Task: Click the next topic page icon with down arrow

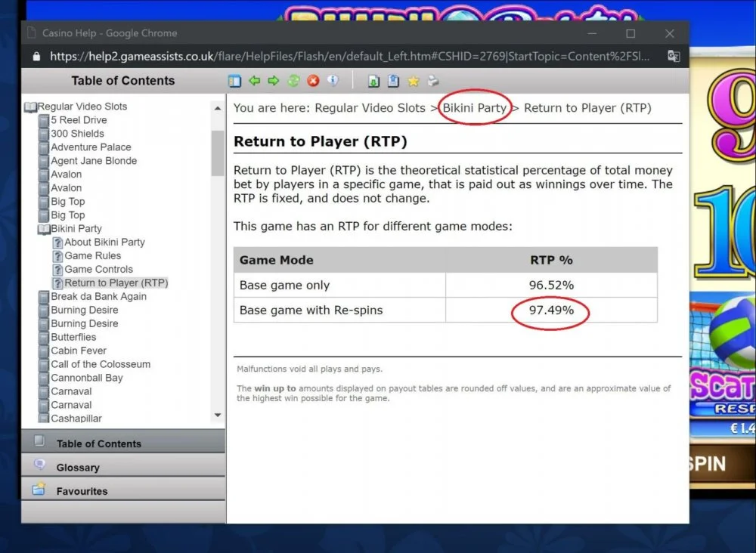Action: point(373,81)
